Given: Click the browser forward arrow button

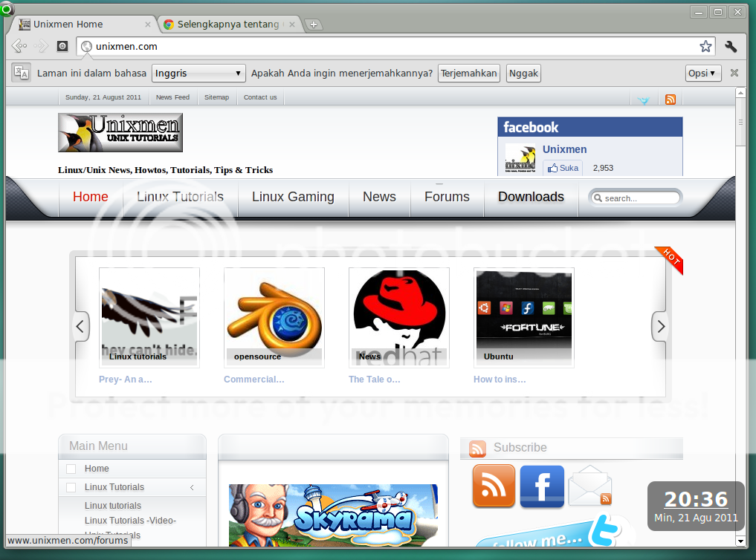Looking at the screenshot, I should coord(41,46).
